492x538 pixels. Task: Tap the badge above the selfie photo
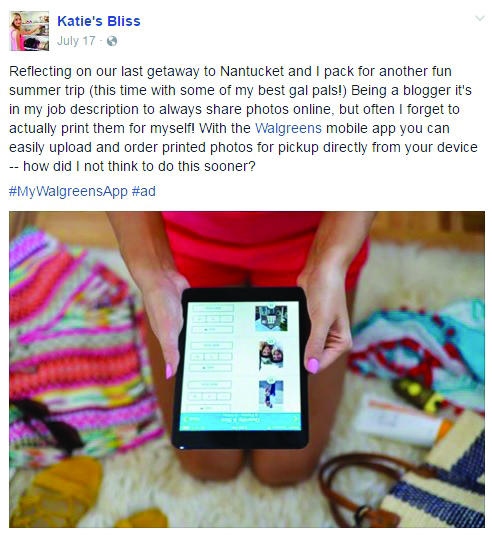(272, 342)
